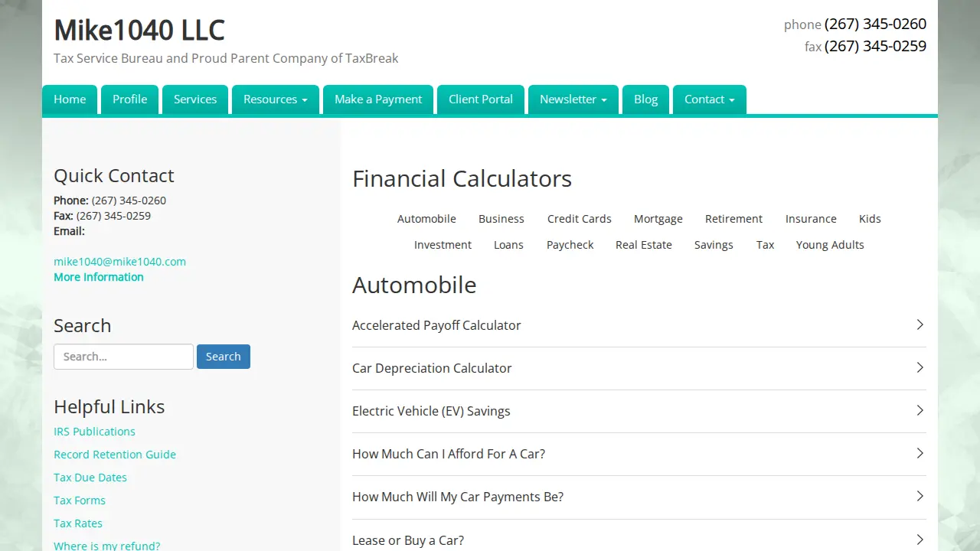View the Tax Due Dates link

tap(90, 478)
